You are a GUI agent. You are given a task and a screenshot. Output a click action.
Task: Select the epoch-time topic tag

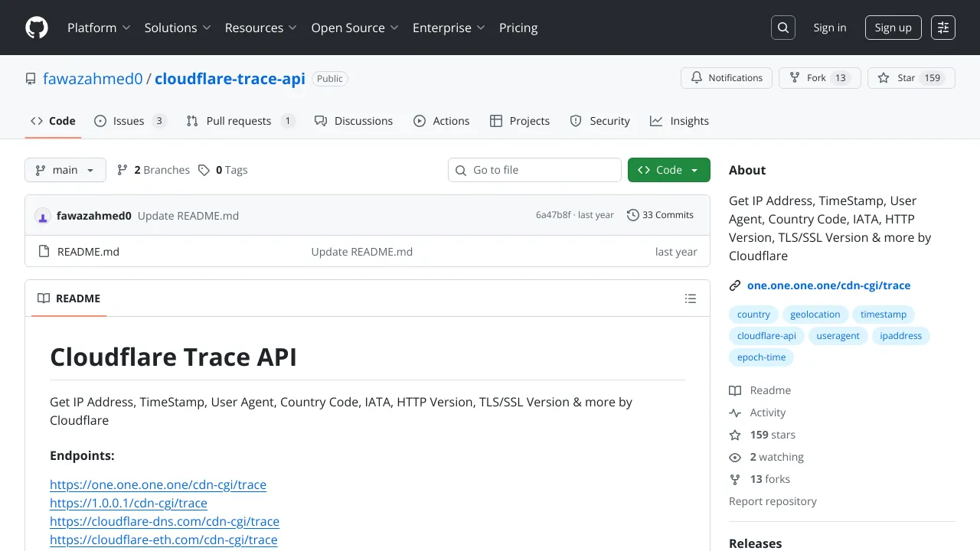click(761, 357)
